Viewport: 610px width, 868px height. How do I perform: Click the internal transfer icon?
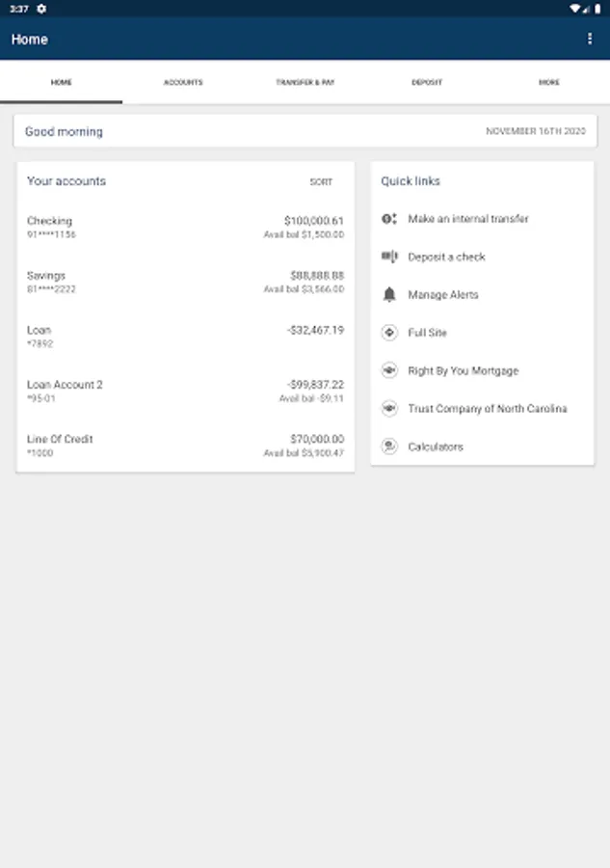click(x=389, y=219)
